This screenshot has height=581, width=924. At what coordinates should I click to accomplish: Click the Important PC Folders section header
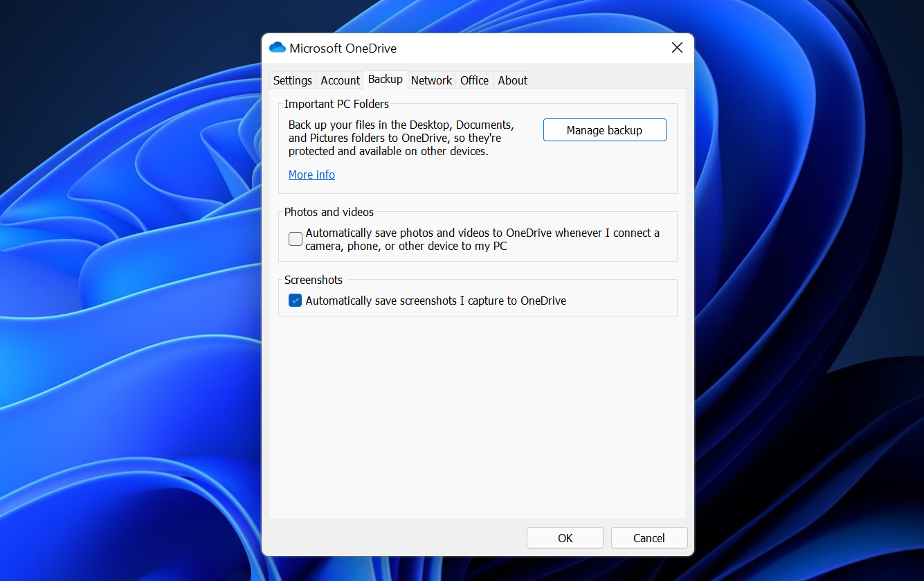pyautogui.click(x=336, y=103)
